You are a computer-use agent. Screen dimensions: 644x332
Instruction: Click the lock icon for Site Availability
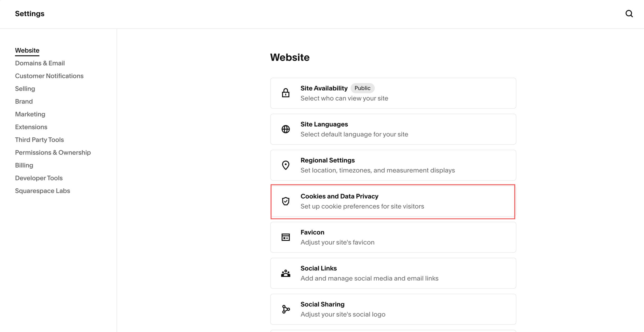tap(285, 93)
